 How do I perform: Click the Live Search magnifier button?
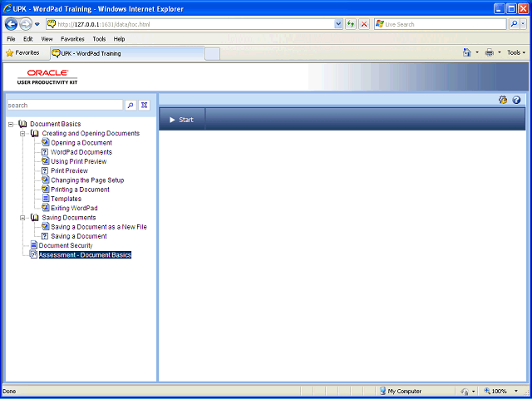click(514, 24)
